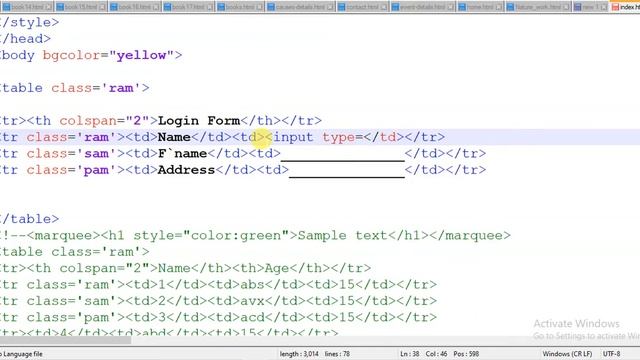
Task: Switch to the book17.html tab
Action: click(188, 7)
